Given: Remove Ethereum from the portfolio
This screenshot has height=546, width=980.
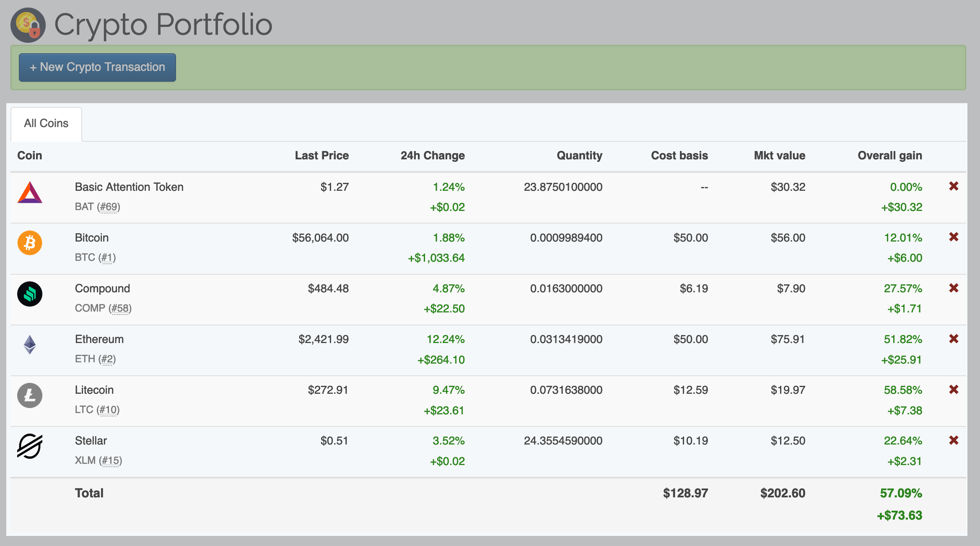Looking at the screenshot, I should [x=954, y=339].
